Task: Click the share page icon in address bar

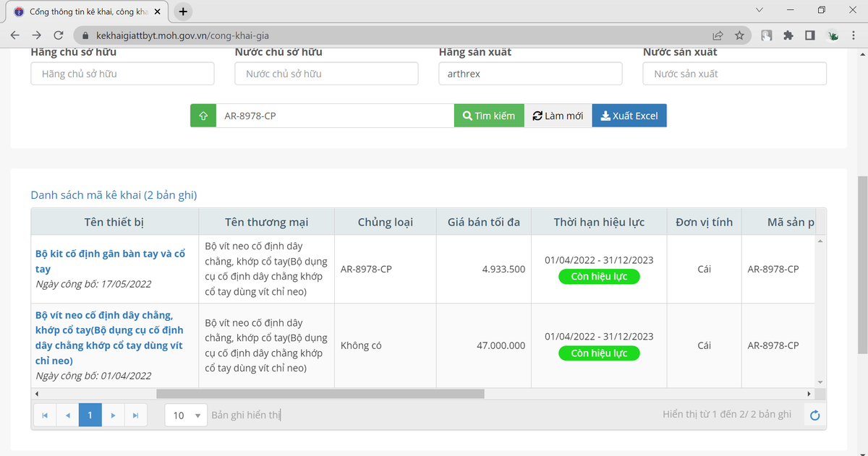Action: point(718,35)
